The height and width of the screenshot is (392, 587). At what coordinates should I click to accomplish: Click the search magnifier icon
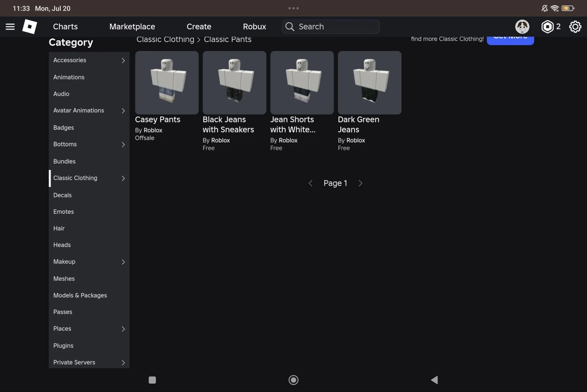tap(290, 27)
